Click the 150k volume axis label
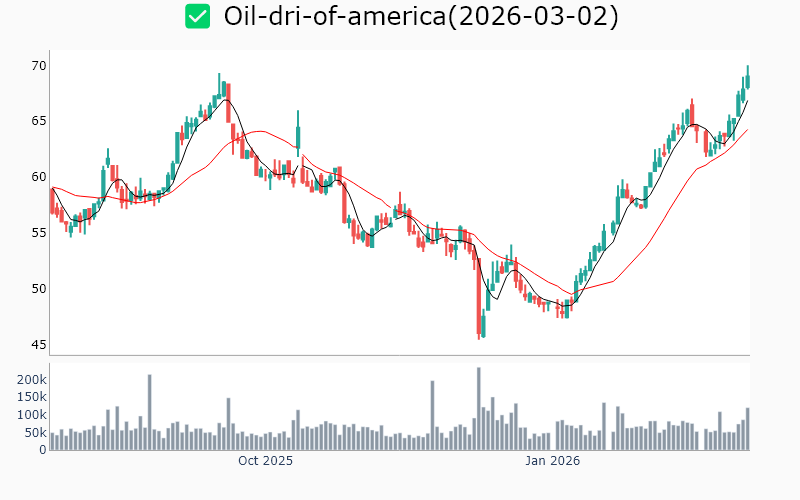 click(31, 398)
